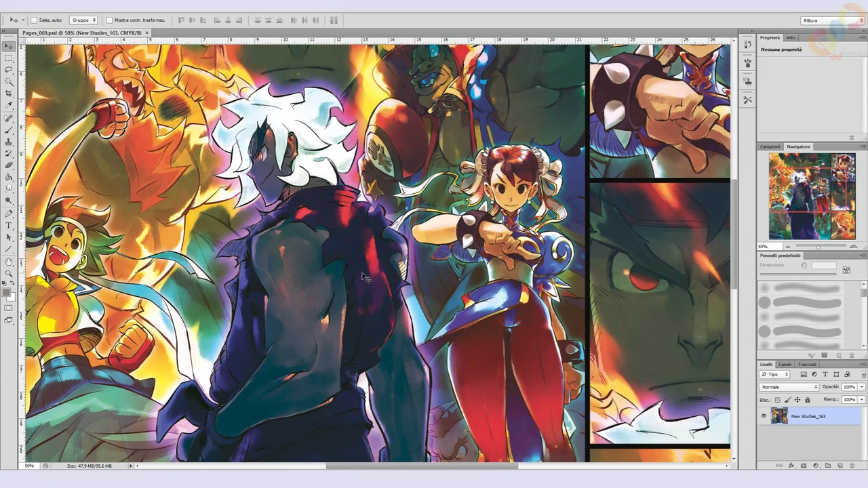Swap foreground and background colors

coord(12,283)
